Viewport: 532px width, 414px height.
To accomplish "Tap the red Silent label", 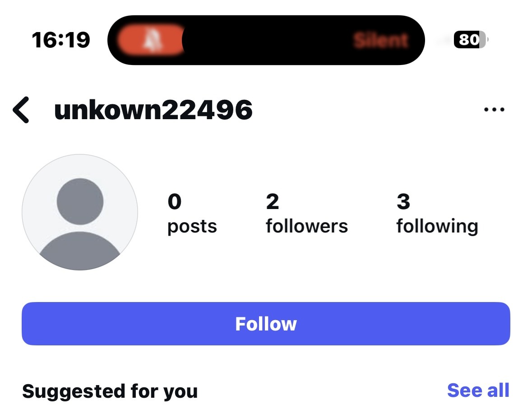I will tap(381, 40).
